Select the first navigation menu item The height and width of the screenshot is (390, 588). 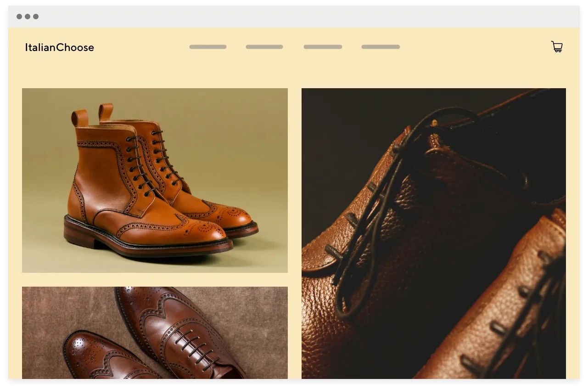pyautogui.click(x=208, y=46)
